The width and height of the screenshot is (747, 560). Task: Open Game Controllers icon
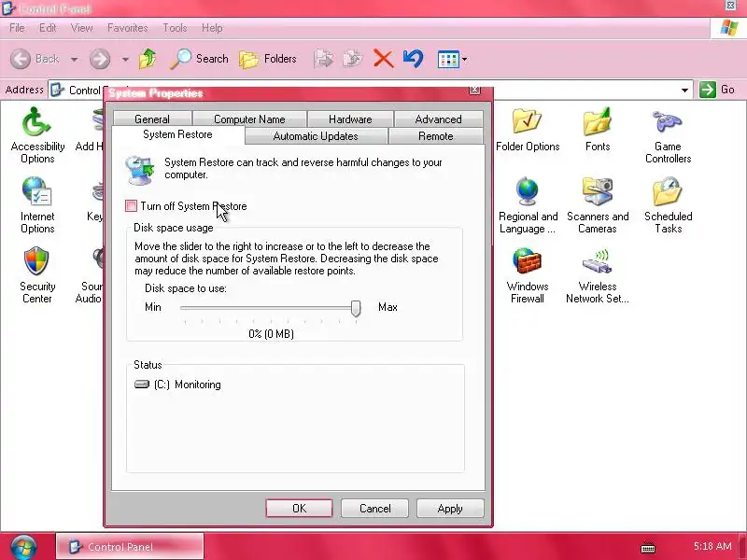pos(668,135)
